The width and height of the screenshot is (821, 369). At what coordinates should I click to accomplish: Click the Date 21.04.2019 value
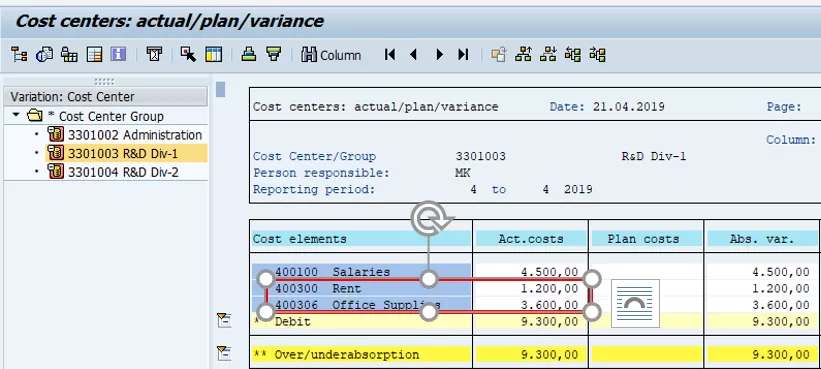[628, 107]
